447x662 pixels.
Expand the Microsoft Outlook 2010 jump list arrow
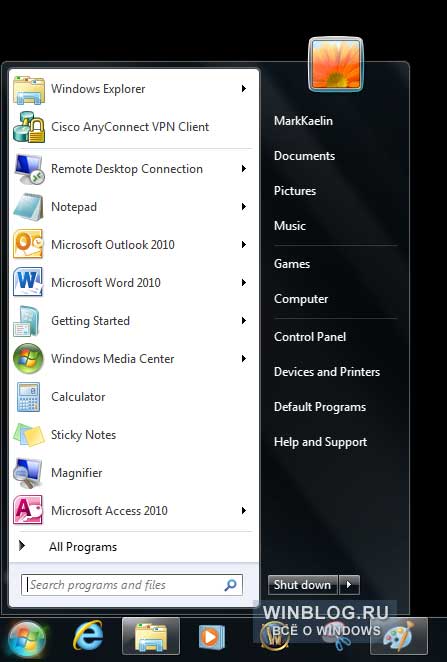point(244,244)
